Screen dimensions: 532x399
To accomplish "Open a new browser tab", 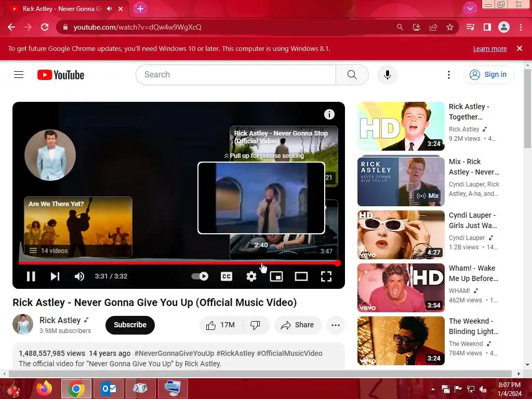I will [140, 9].
